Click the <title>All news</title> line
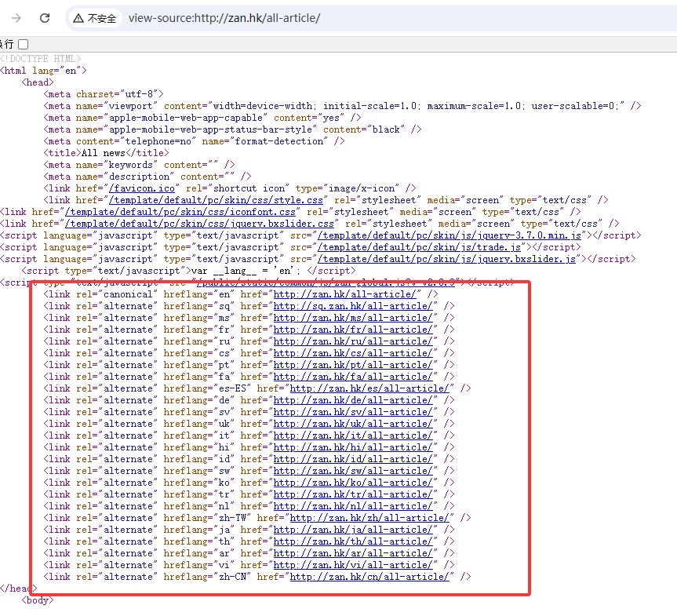 pyautogui.click(x=106, y=153)
